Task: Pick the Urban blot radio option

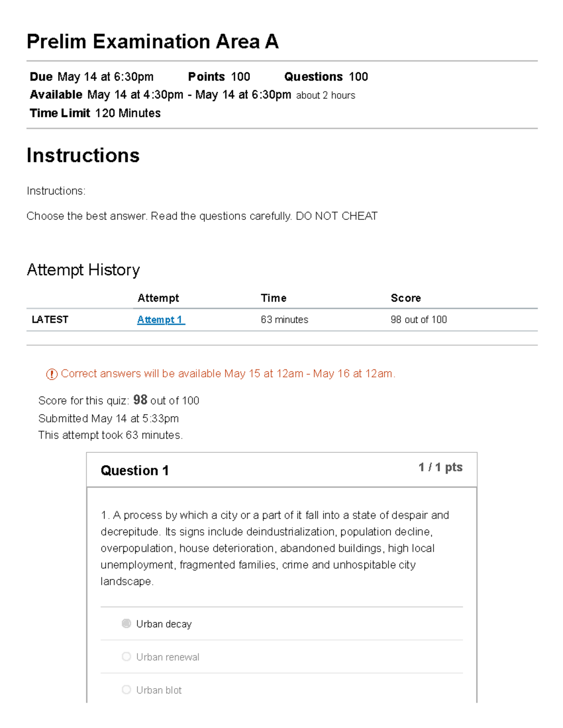Action: (x=126, y=690)
